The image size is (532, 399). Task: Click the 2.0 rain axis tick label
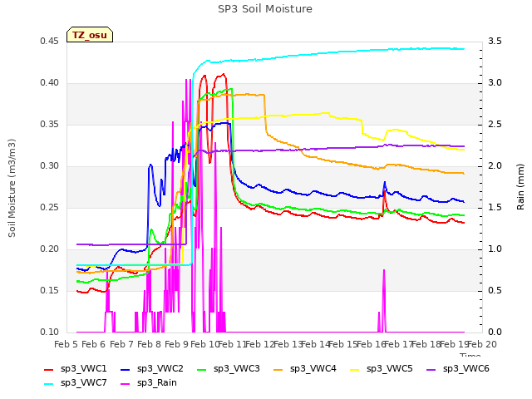point(495,165)
